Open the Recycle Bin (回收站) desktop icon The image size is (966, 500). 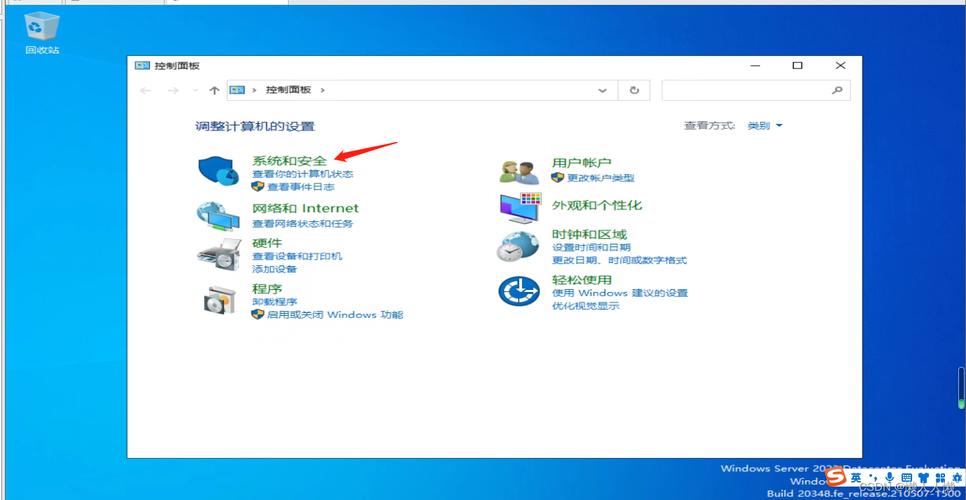point(42,33)
